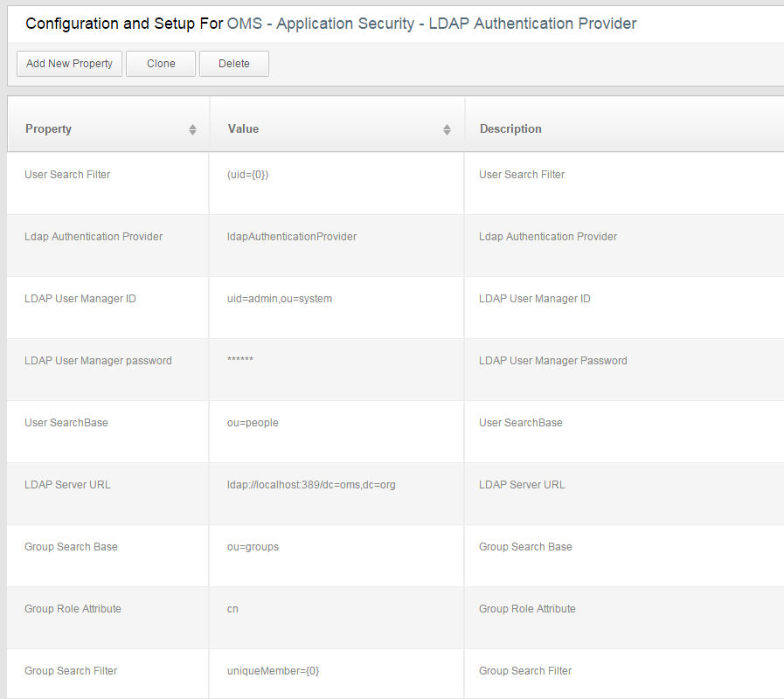The width and height of the screenshot is (784, 699).
Task: Click the masked LDAP User Manager password value
Action: pyautogui.click(x=239, y=361)
